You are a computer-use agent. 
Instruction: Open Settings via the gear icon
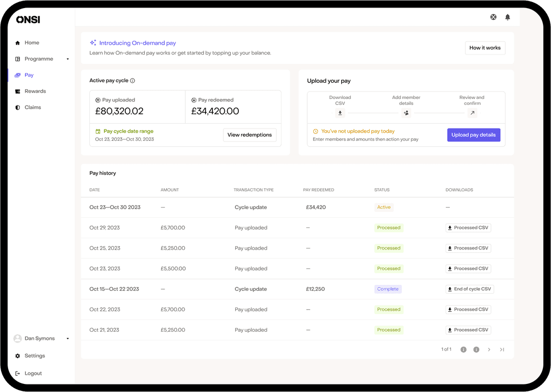click(x=18, y=355)
